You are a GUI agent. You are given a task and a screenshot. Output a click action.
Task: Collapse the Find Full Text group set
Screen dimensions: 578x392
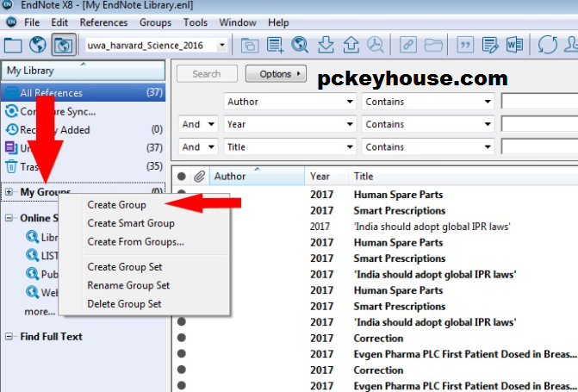(9, 336)
